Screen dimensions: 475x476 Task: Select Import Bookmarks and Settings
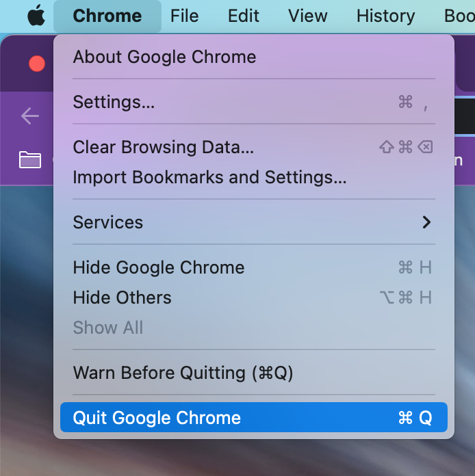click(x=254, y=177)
